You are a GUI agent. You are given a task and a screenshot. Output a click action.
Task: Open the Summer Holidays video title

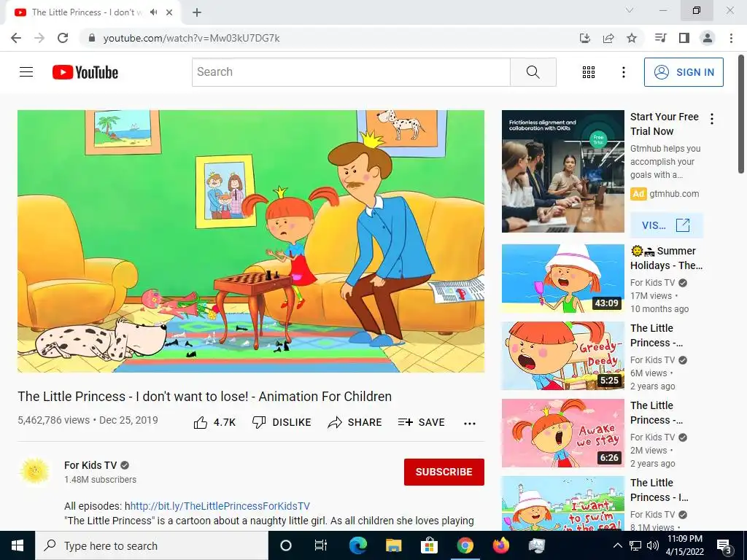point(666,258)
